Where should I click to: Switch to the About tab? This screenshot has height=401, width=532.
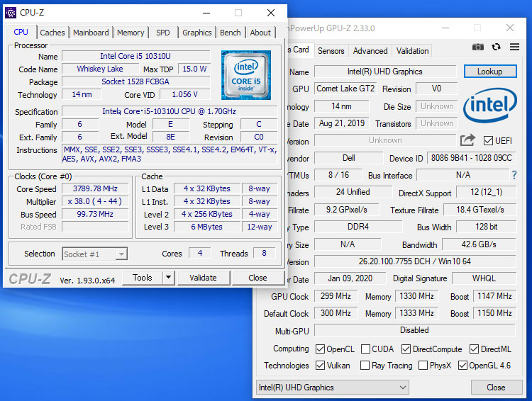260,33
